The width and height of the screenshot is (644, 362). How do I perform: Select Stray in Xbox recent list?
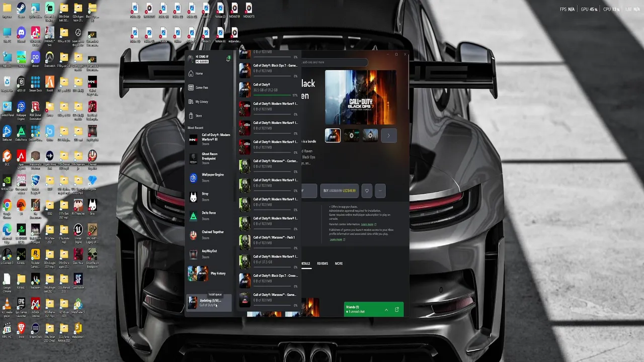point(209,197)
